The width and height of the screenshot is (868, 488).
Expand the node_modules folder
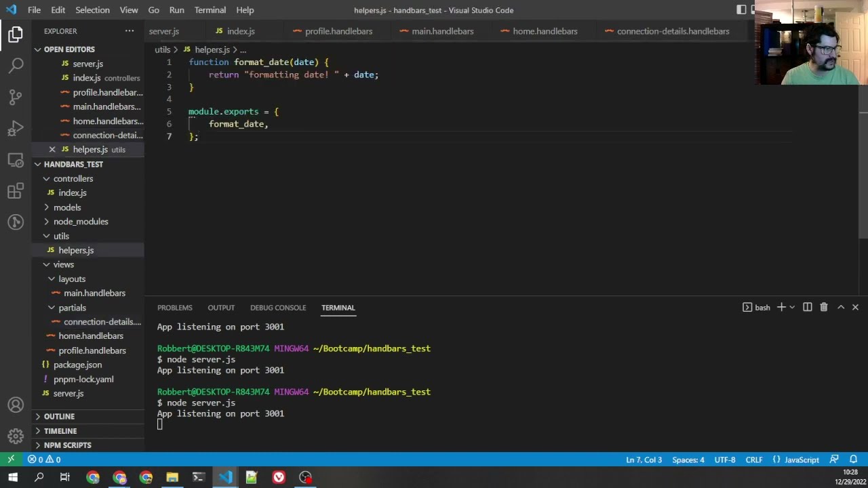81,222
